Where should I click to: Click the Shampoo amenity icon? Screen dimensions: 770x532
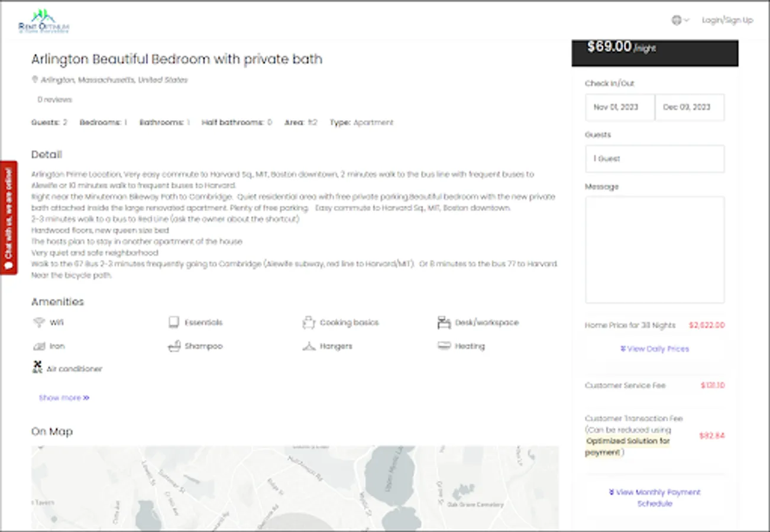tap(173, 346)
